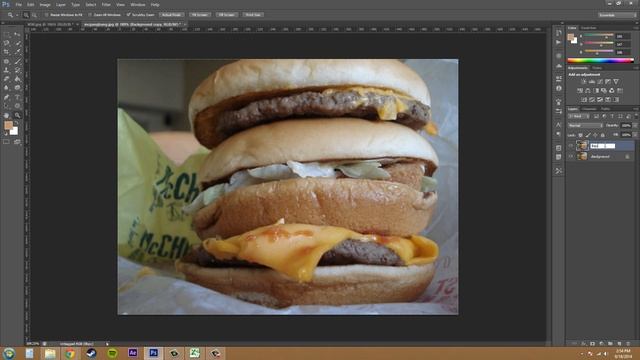Select the Hand tool
The height and width of the screenshot is (360, 640).
click(7, 116)
